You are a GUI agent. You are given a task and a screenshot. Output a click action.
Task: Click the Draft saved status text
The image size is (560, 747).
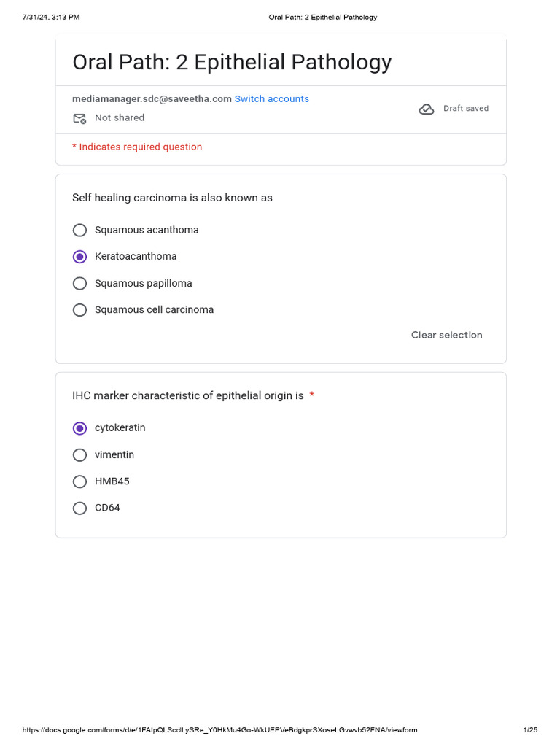[466, 109]
